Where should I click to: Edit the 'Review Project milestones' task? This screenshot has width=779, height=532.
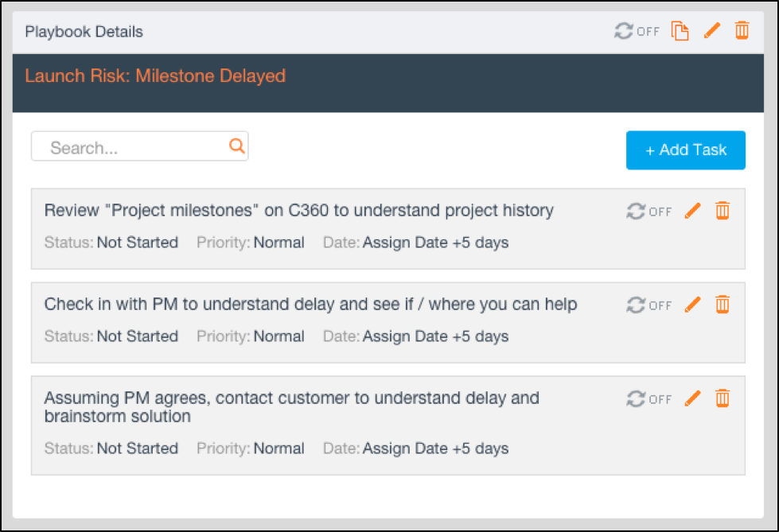[x=693, y=211]
